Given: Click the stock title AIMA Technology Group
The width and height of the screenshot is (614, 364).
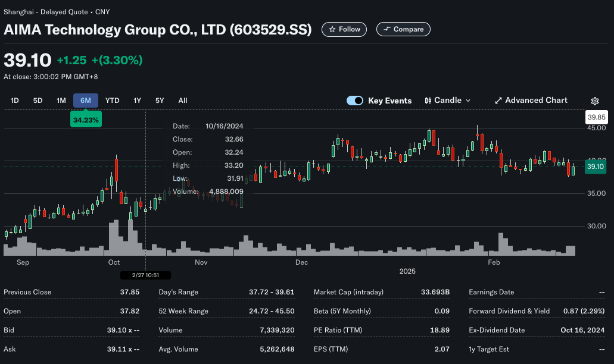Looking at the screenshot, I should pos(157,30).
